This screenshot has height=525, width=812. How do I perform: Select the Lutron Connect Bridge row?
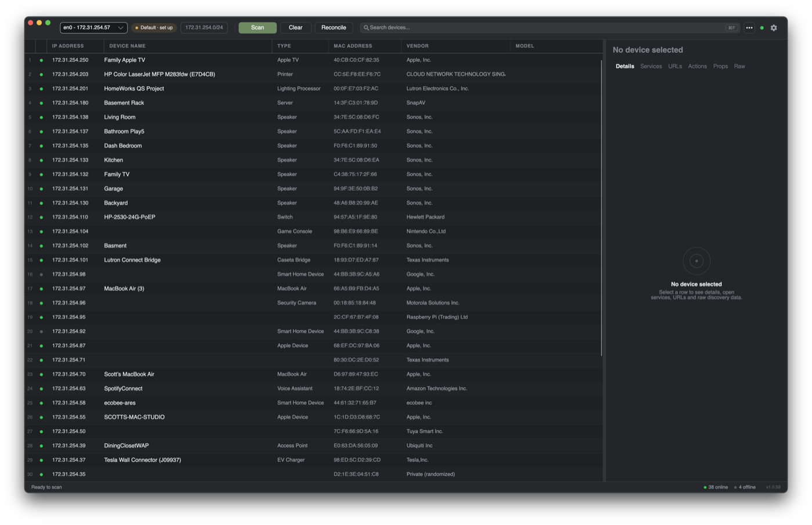tap(313, 260)
